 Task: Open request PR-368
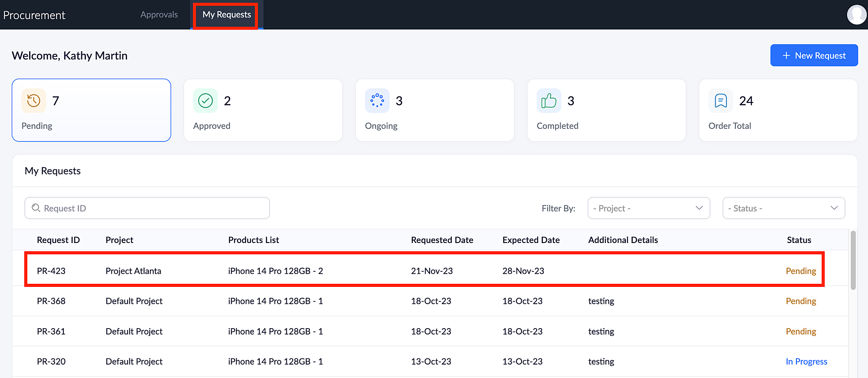(x=51, y=301)
